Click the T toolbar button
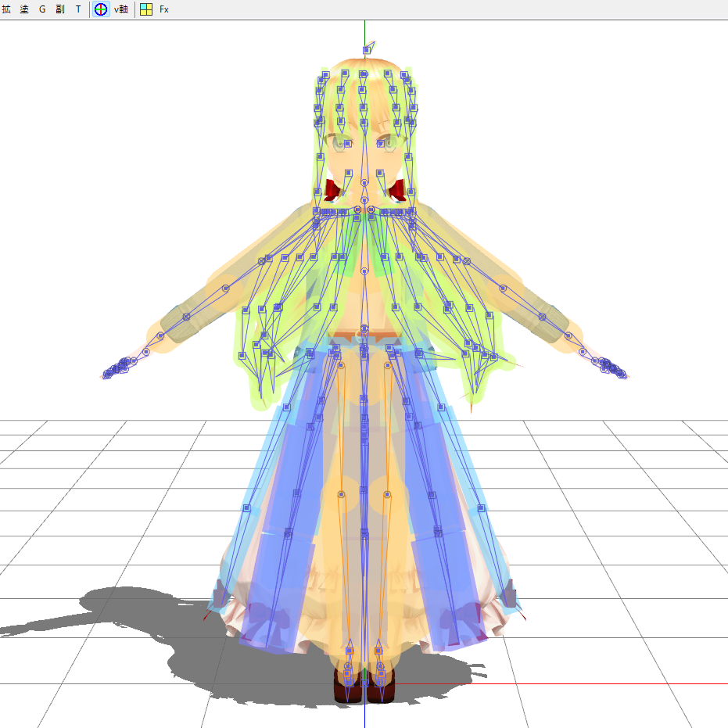 click(x=78, y=9)
